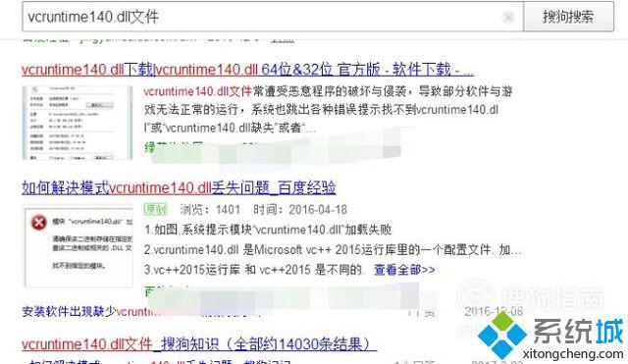Click snippet line 2.vcruntime140.dll 是Microsoft vc++ 2015运行库

(333, 249)
